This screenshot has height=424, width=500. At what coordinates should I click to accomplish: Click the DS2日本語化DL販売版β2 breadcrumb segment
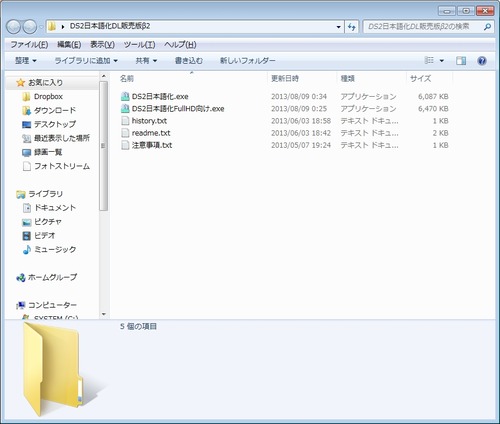point(110,26)
